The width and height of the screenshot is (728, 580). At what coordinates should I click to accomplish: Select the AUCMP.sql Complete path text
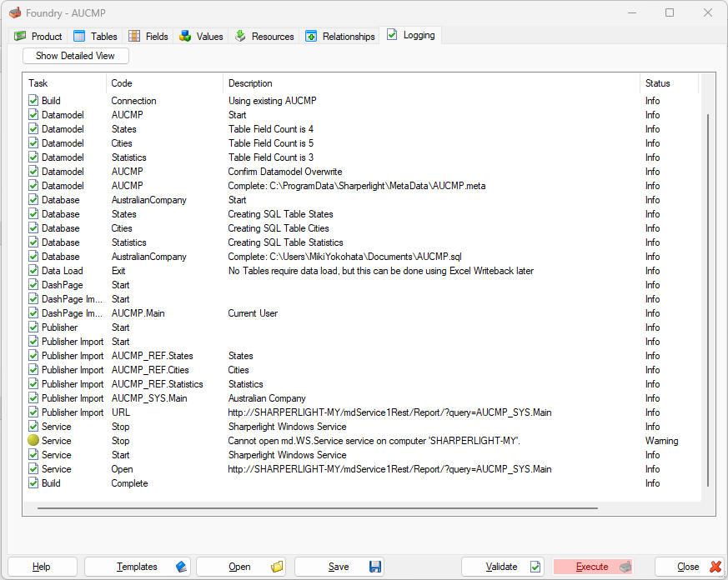point(344,257)
